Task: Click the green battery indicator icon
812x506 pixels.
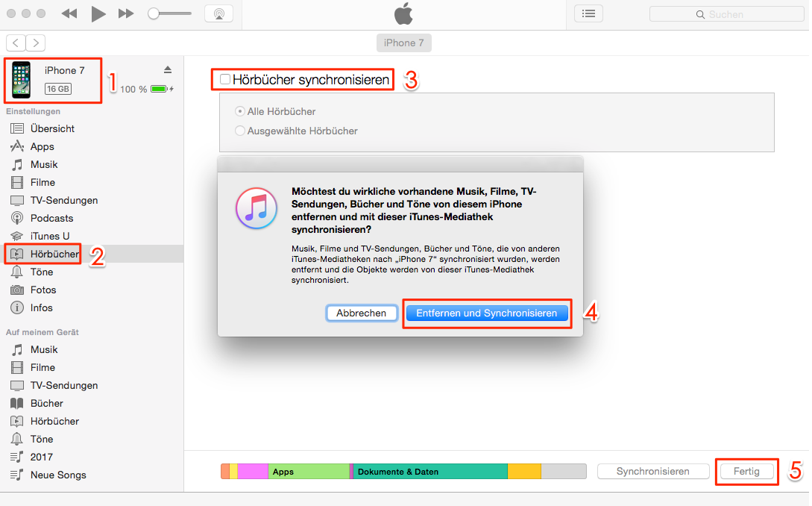Action: click(x=159, y=89)
